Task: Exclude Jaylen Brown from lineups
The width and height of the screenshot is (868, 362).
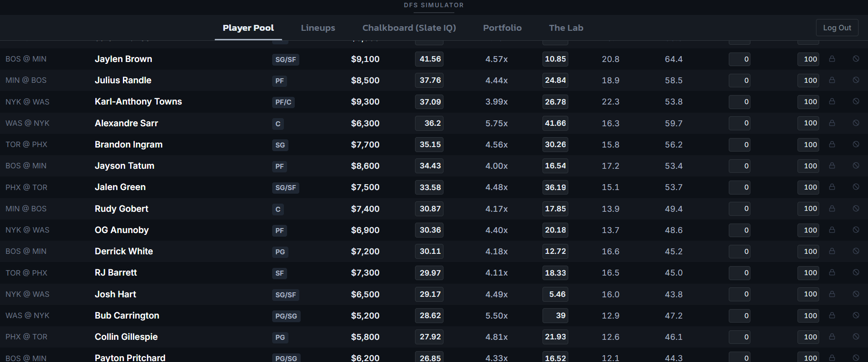Action: click(856, 59)
